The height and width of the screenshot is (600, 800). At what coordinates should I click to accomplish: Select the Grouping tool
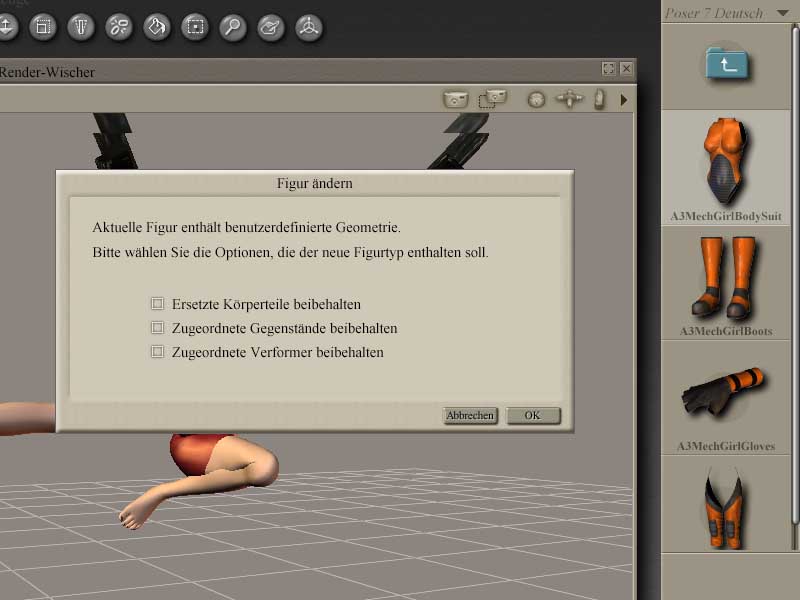pos(195,27)
